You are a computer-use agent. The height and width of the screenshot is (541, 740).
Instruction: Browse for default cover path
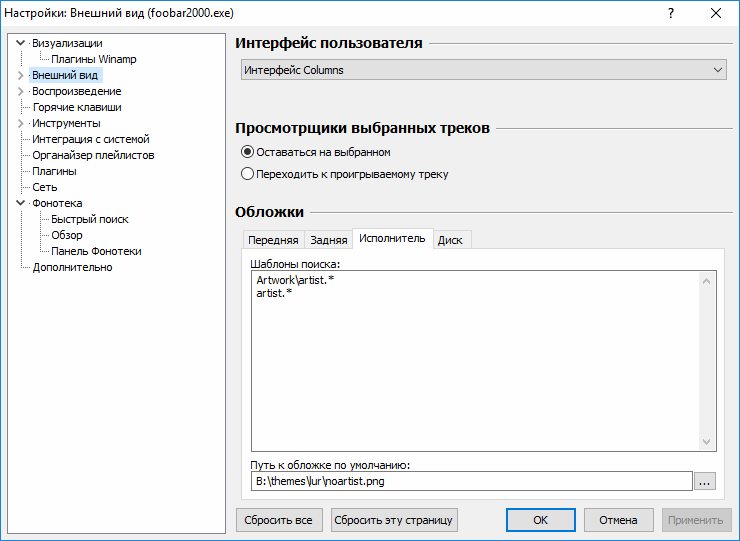point(706,482)
